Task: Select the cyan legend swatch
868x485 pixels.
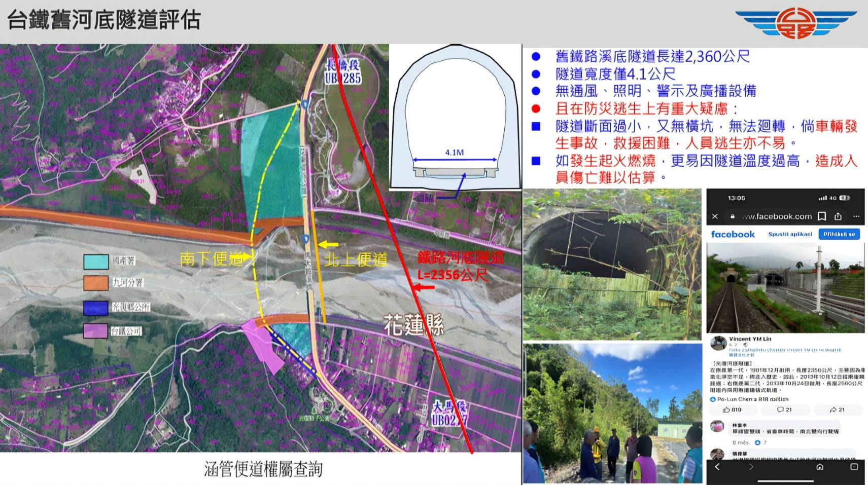Action: coord(96,261)
